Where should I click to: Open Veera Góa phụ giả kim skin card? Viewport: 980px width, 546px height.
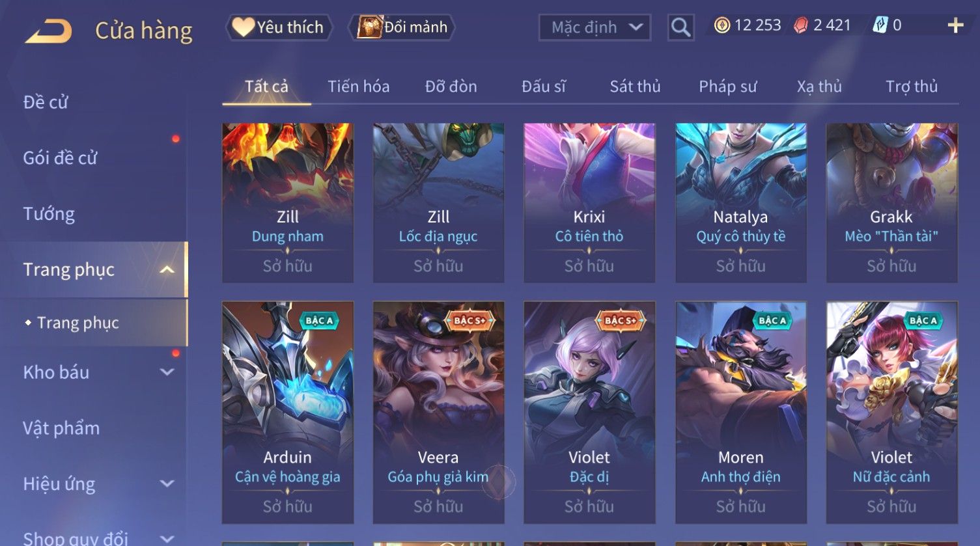point(438,413)
